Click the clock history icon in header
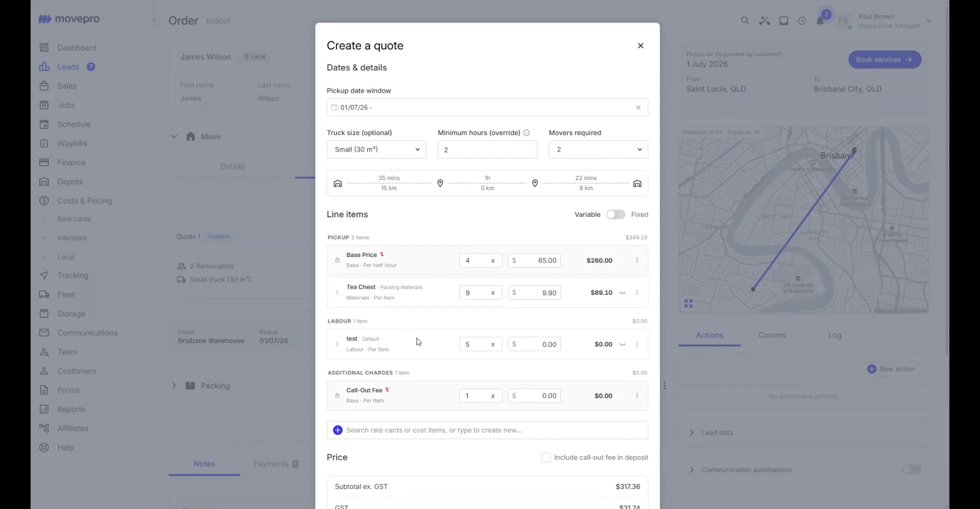The image size is (980, 509). 802,21
